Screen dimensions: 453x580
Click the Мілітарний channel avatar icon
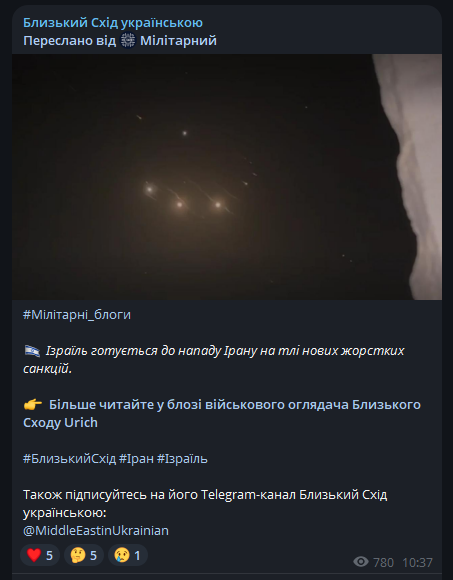tap(128, 40)
